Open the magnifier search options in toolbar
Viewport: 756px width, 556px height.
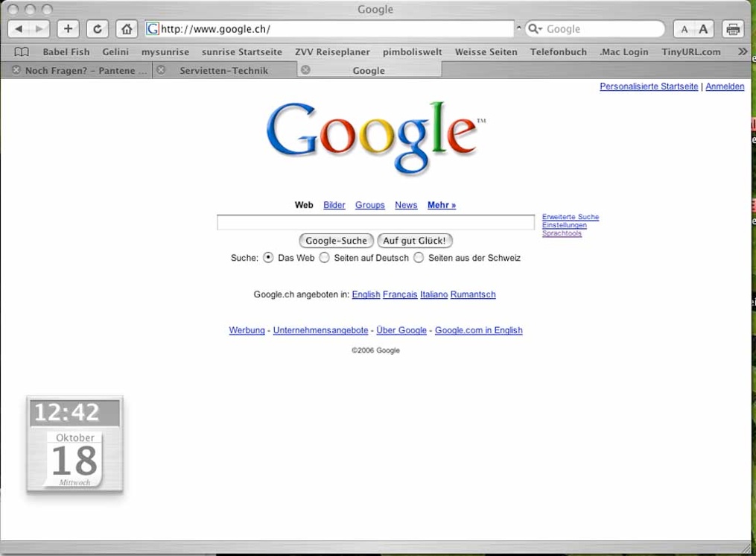pyautogui.click(x=535, y=29)
